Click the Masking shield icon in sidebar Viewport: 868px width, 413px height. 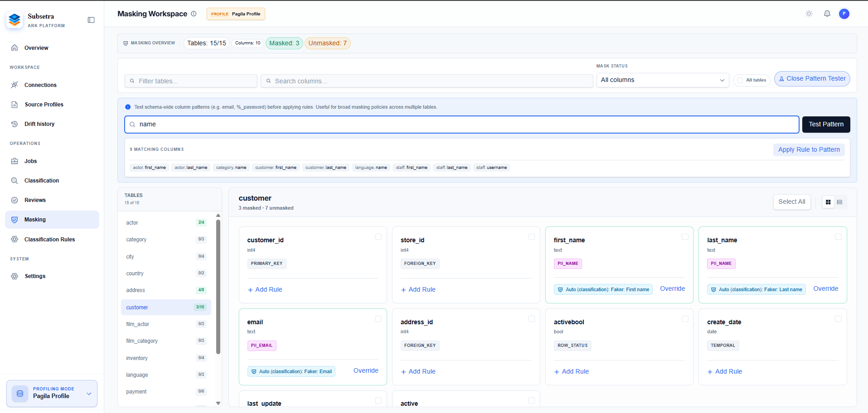click(x=15, y=220)
